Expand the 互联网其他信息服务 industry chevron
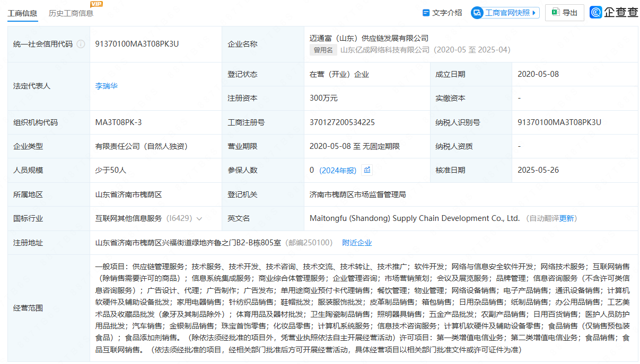The width and height of the screenshot is (640, 364). pyautogui.click(x=199, y=218)
